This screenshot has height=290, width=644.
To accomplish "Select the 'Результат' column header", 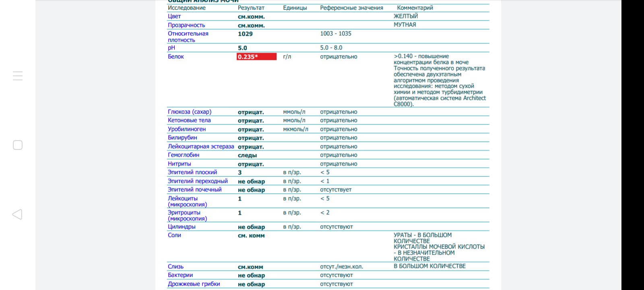I will pyautogui.click(x=251, y=8).
